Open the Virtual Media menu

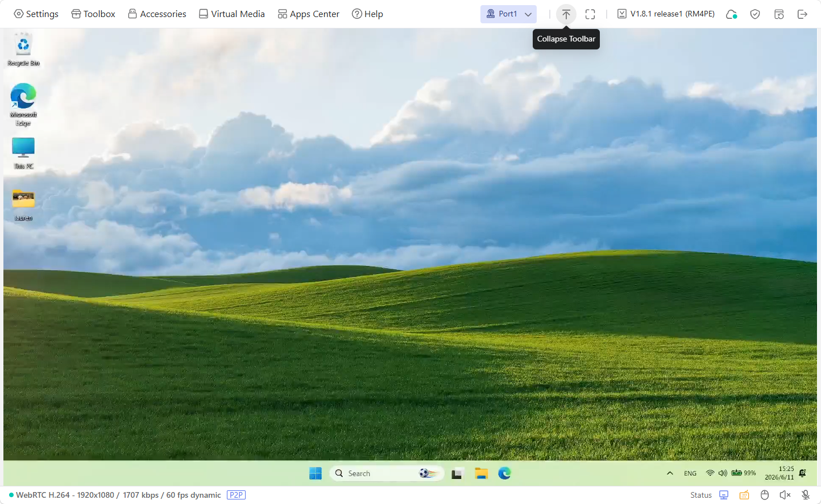click(232, 14)
